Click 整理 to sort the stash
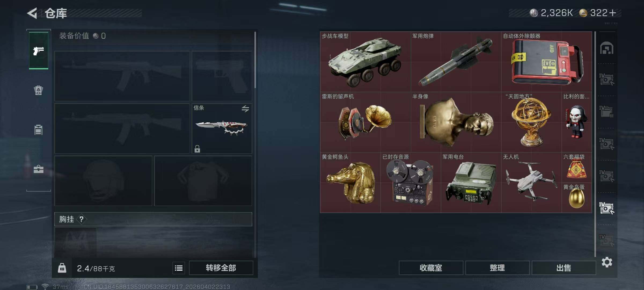The image size is (644, 290). (497, 268)
